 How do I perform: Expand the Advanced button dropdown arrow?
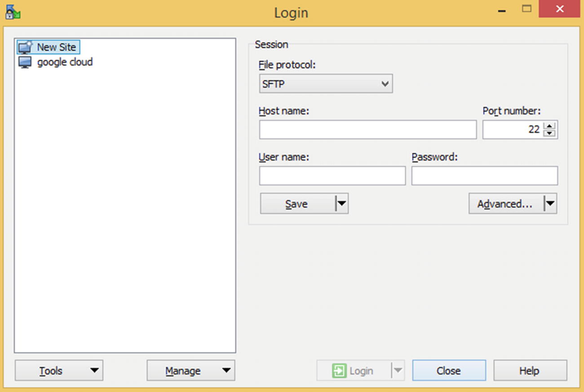tap(550, 203)
